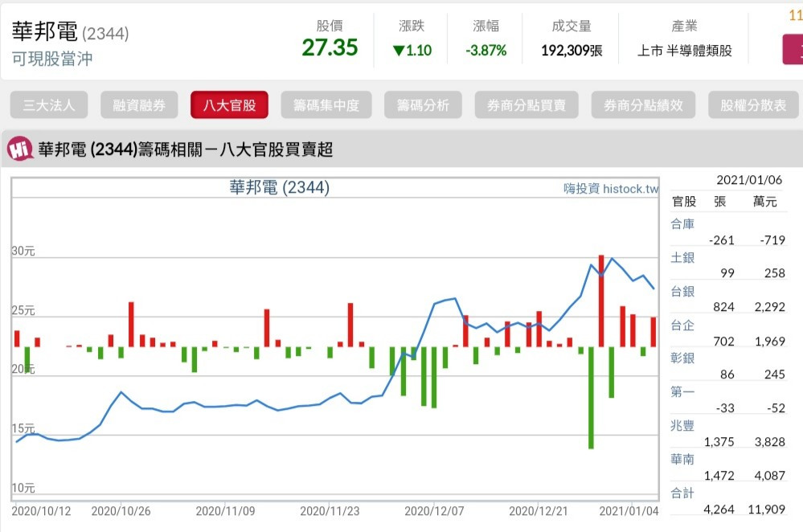Click the price change ▼1.10 value

tap(412, 50)
